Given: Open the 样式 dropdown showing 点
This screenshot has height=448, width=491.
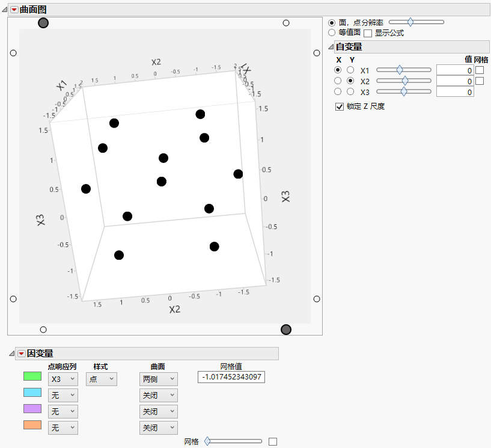Looking at the screenshot, I should [x=101, y=379].
